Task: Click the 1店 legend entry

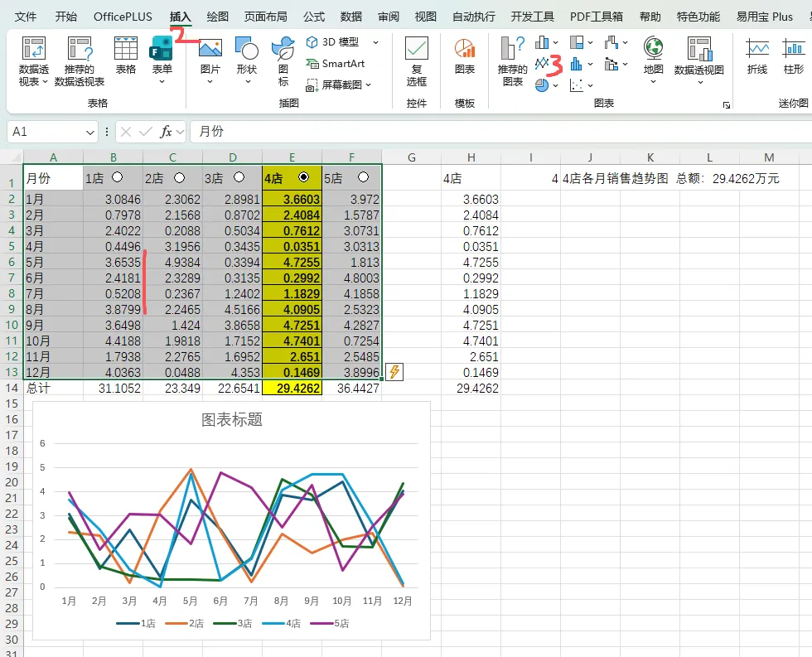Action: (136, 623)
